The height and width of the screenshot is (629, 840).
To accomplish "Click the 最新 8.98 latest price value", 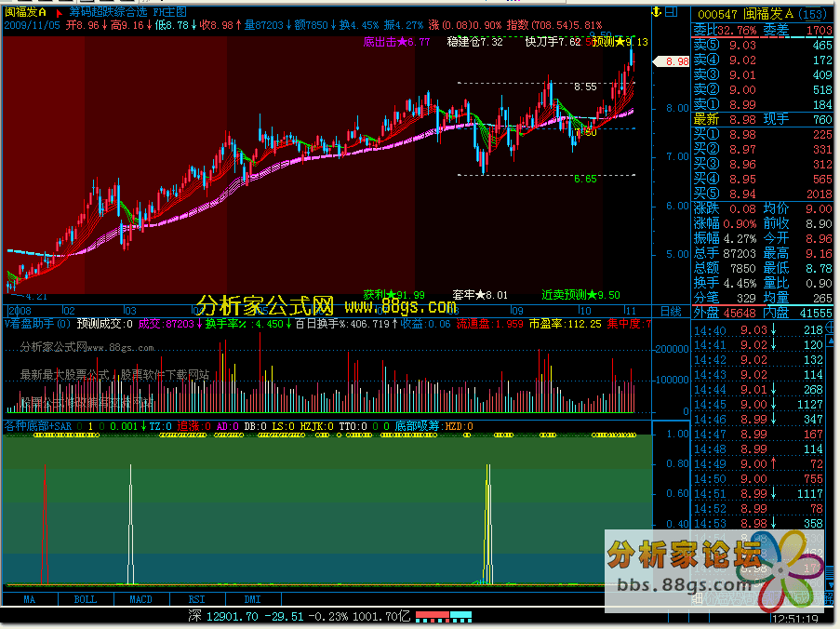I will 742,119.
